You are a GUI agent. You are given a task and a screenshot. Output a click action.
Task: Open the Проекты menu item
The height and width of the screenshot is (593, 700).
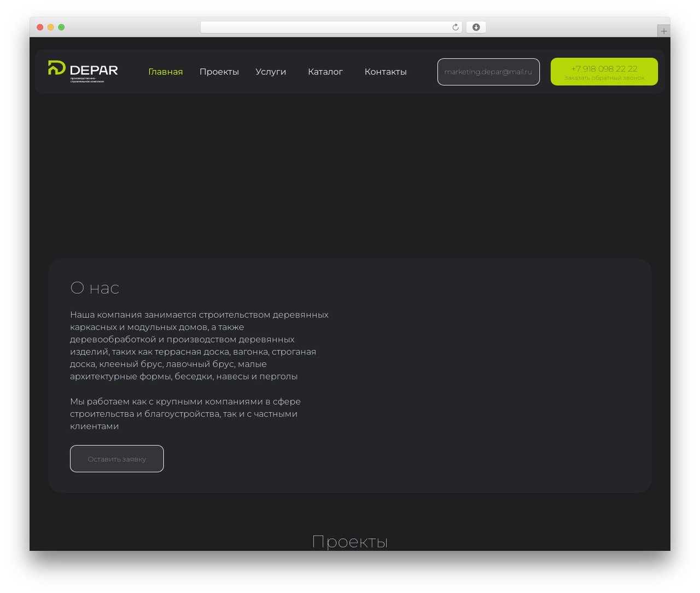point(219,72)
